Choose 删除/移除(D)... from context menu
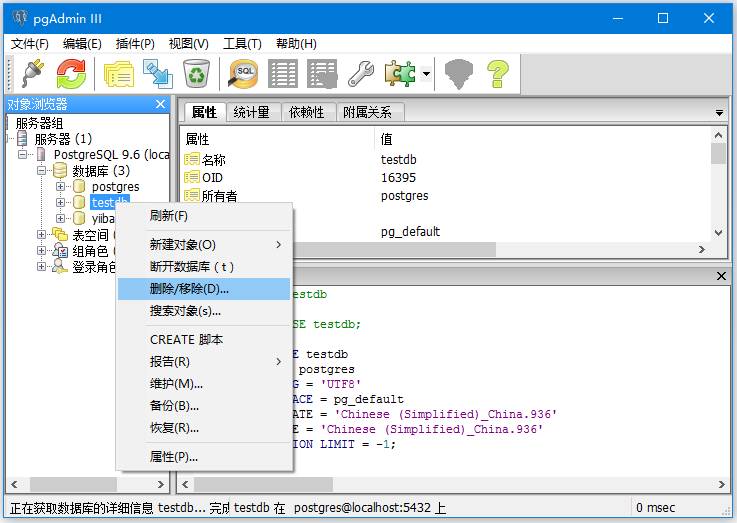This screenshot has height=523, width=737. click(189, 289)
